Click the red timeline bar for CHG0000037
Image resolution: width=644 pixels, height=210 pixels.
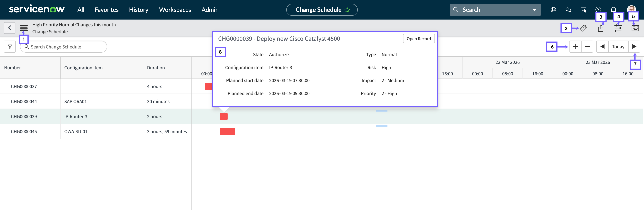point(209,86)
